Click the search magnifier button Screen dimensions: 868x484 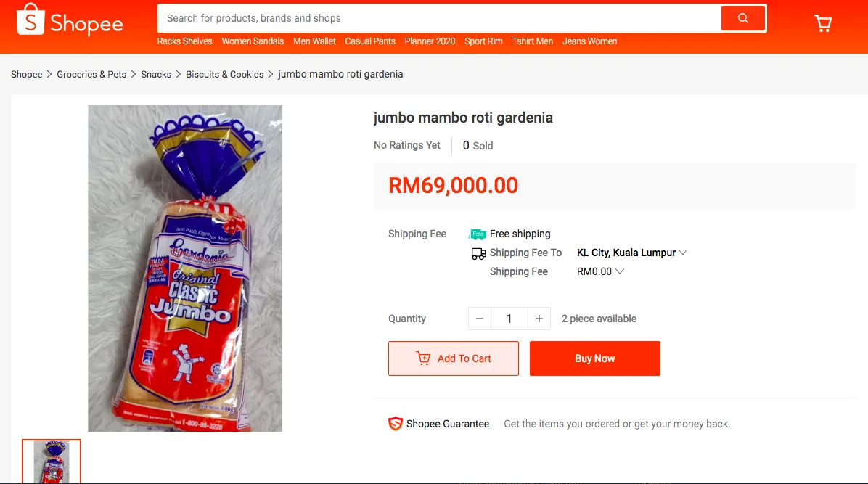pyautogui.click(x=743, y=18)
